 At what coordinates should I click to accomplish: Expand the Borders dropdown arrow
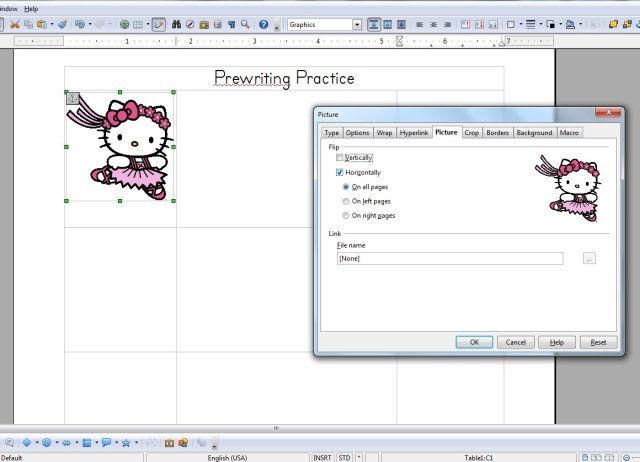point(521,24)
